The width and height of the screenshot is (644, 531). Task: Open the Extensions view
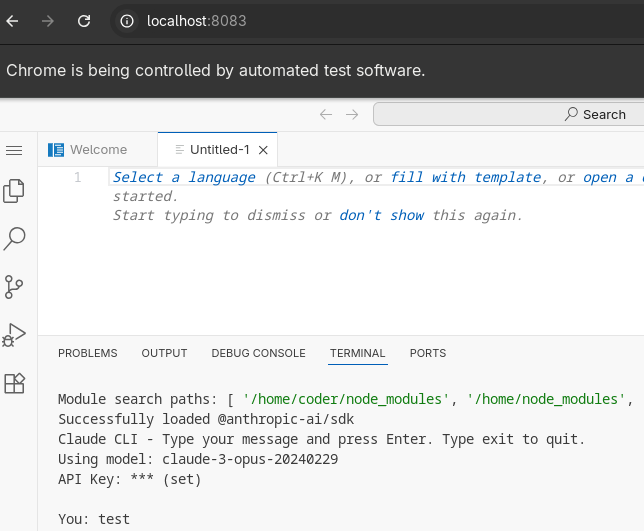[x=14, y=383]
